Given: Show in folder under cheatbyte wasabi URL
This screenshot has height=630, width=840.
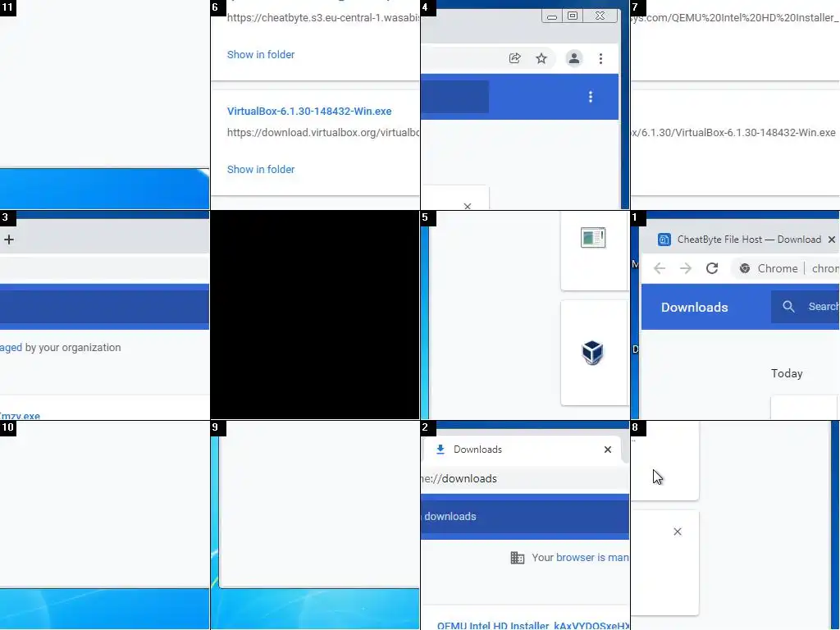Looking at the screenshot, I should (x=261, y=55).
